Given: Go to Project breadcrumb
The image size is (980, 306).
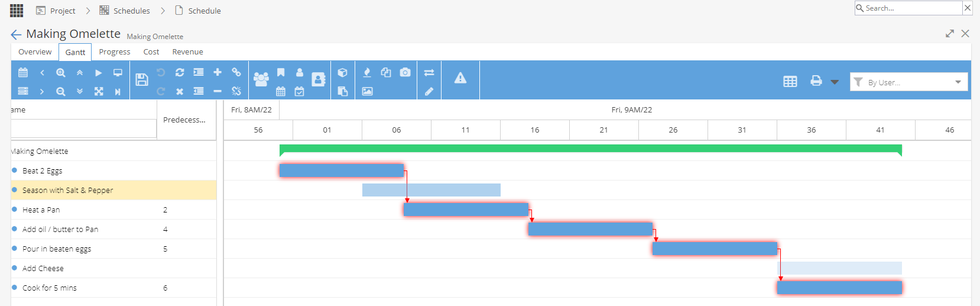Looking at the screenshot, I should (x=56, y=11).
